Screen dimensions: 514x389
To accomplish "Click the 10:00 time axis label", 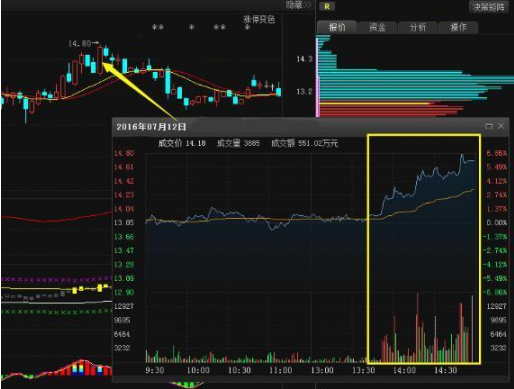I will click(198, 370).
